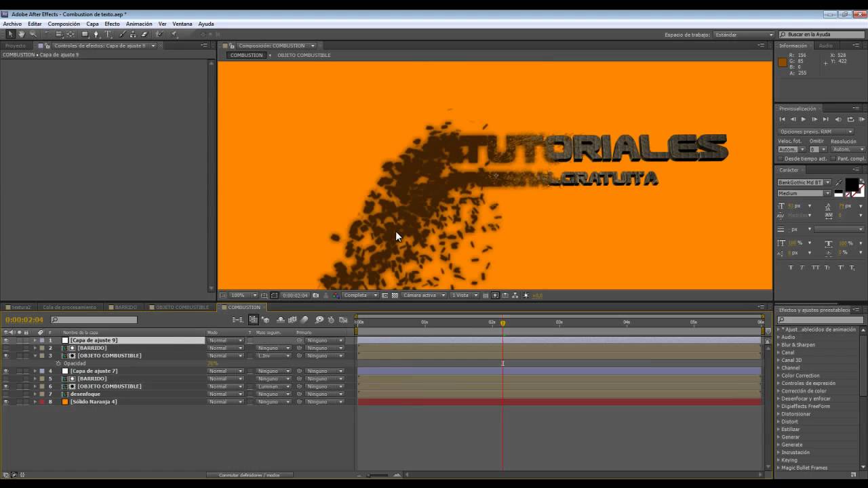Switch to BARRIDO timeline tab
868x488 pixels.
[126, 307]
